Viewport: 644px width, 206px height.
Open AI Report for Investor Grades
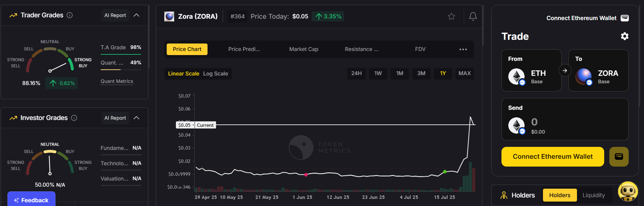(x=115, y=118)
